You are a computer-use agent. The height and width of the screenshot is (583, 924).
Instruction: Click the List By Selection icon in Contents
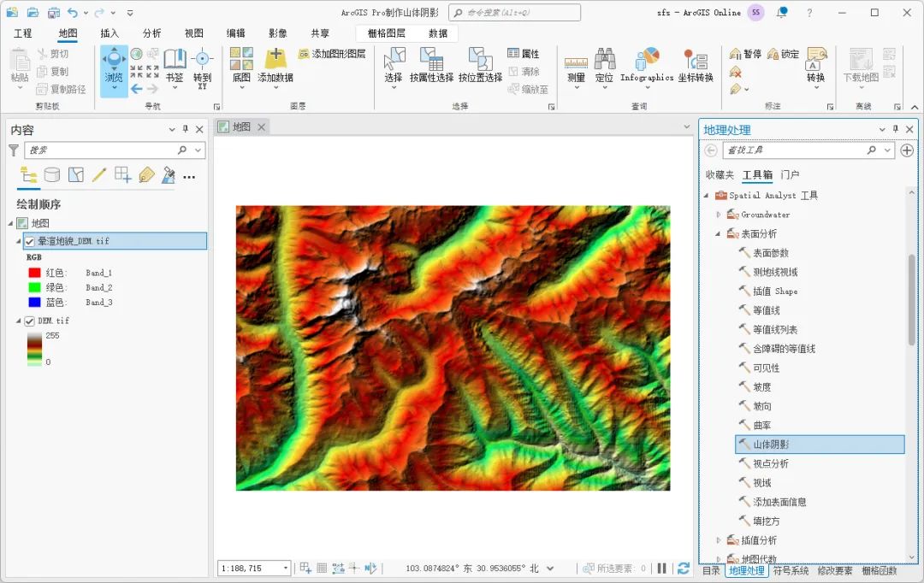(x=76, y=175)
